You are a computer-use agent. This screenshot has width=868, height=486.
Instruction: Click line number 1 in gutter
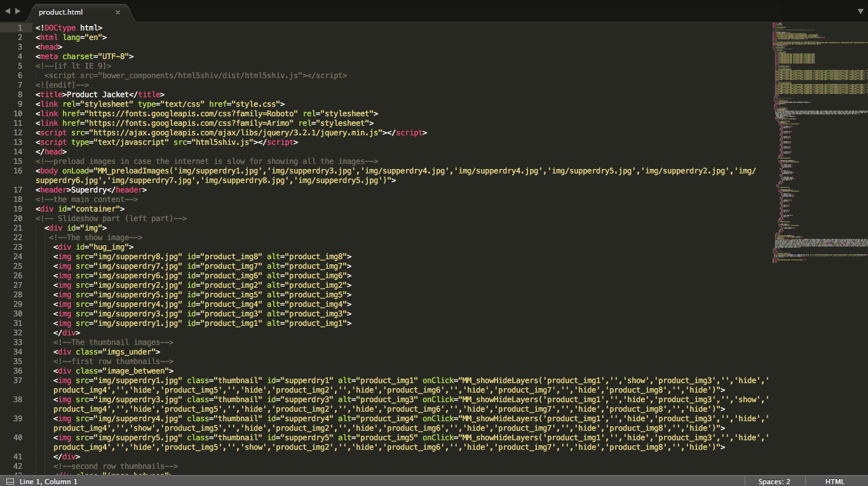[x=20, y=28]
